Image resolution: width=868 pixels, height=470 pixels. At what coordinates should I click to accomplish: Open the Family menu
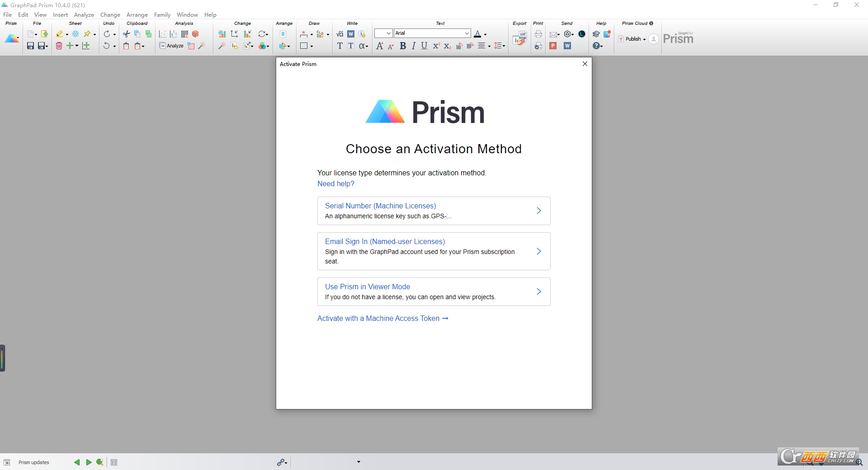coord(162,14)
